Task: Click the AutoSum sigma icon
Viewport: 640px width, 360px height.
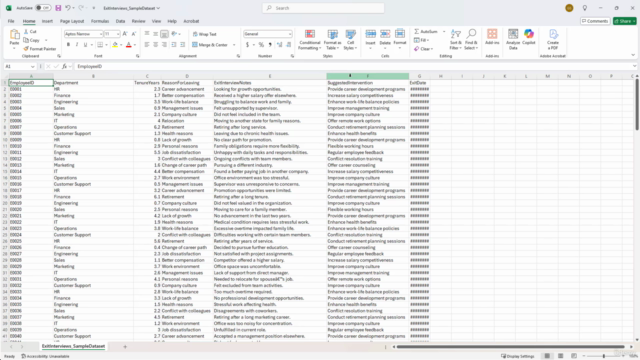Action: [x=416, y=31]
